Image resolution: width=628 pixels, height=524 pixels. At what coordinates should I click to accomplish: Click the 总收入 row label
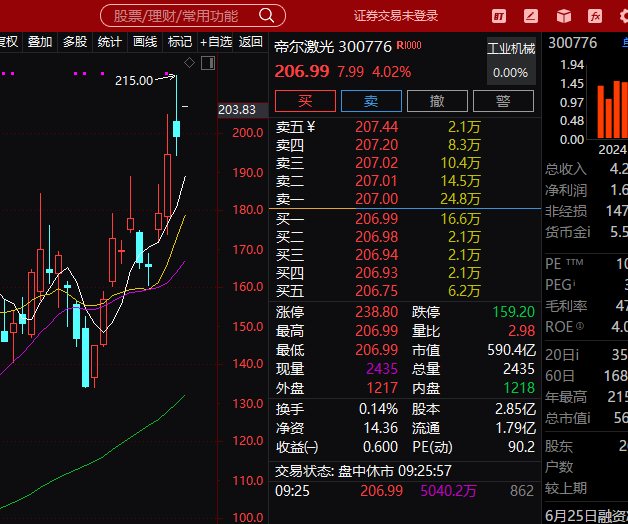coord(566,169)
